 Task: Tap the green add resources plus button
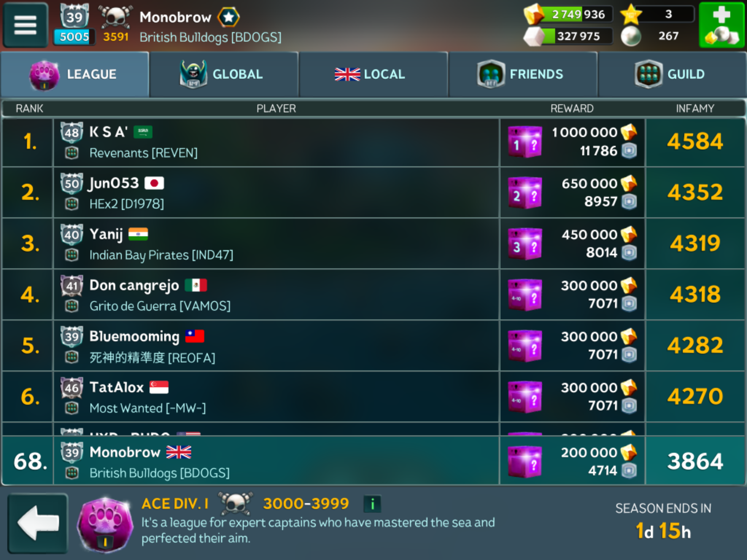click(721, 25)
